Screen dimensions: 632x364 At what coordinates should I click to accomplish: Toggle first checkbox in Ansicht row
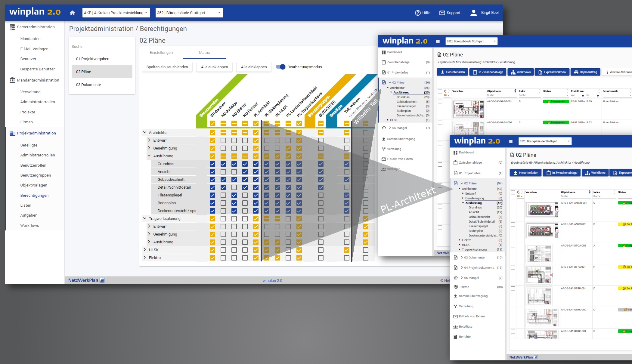[x=212, y=172]
